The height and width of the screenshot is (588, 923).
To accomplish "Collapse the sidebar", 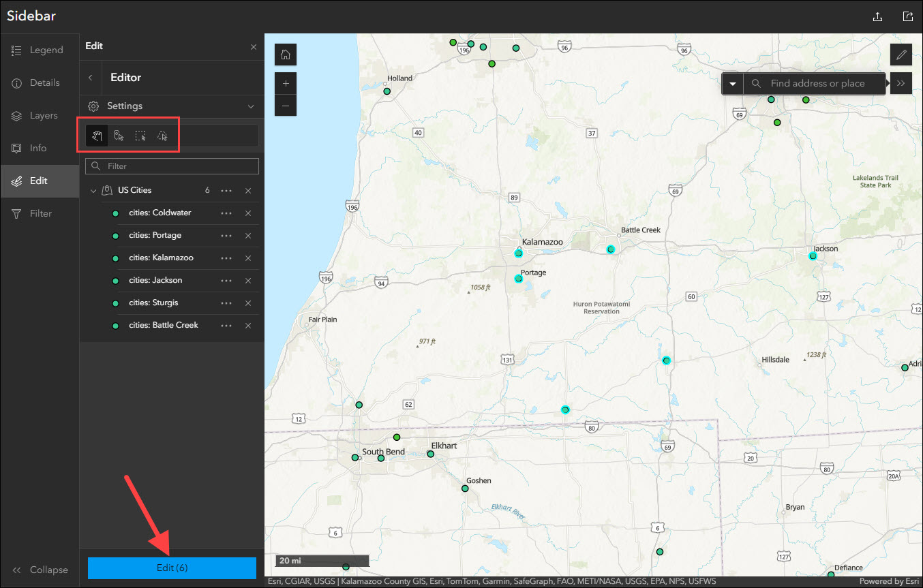I will pos(40,570).
